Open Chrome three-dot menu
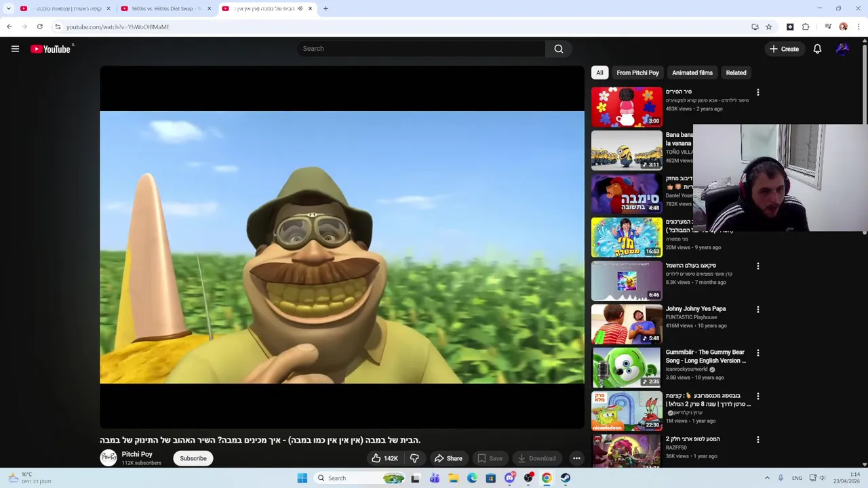The width and height of the screenshot is (868, 488). [859, 27]
